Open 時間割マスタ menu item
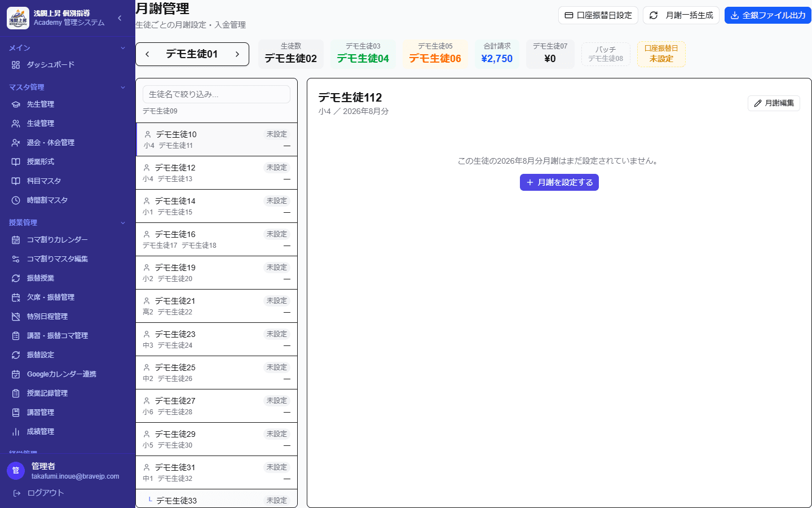Viewport: 812px width, 508px height. click(x=68, y=200)
